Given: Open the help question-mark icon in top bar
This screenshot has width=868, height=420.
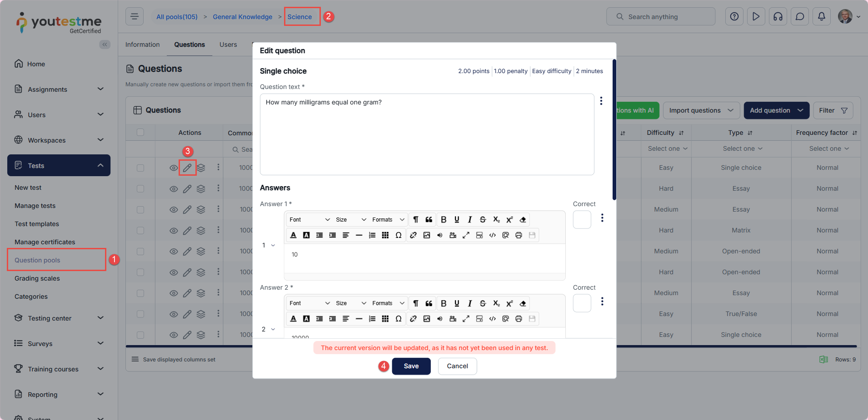Looking at the screenshot, I should 734,17.
